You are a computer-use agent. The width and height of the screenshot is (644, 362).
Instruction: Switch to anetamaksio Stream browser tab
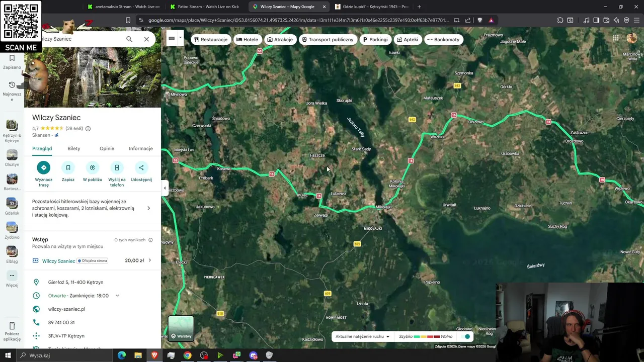pos(123,7)
